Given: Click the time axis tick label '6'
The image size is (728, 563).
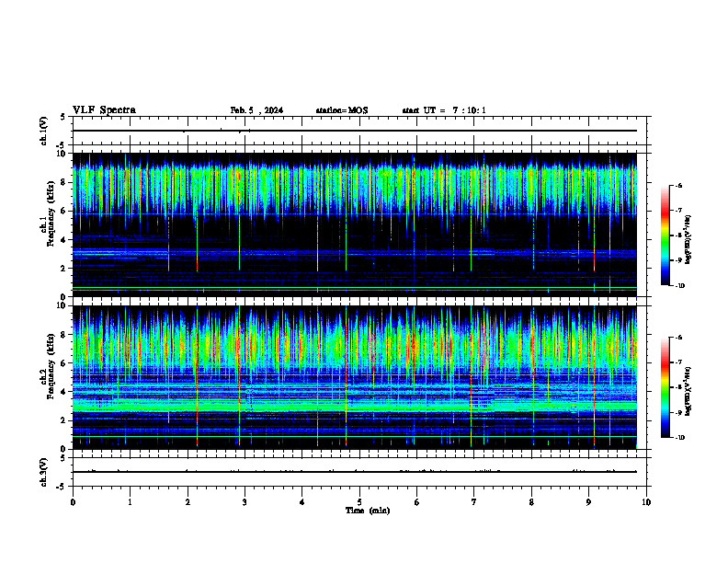Looking at the screenshot, I should coord(416,502).
